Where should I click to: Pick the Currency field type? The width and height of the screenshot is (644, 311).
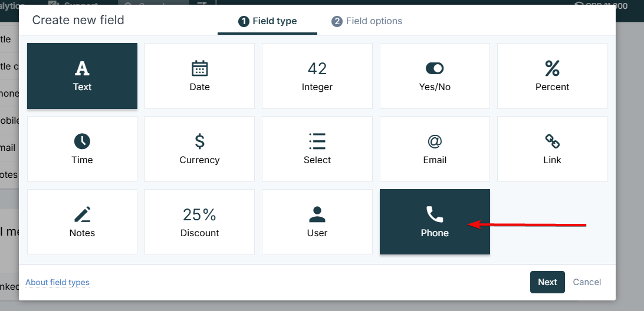click(199, 149)
